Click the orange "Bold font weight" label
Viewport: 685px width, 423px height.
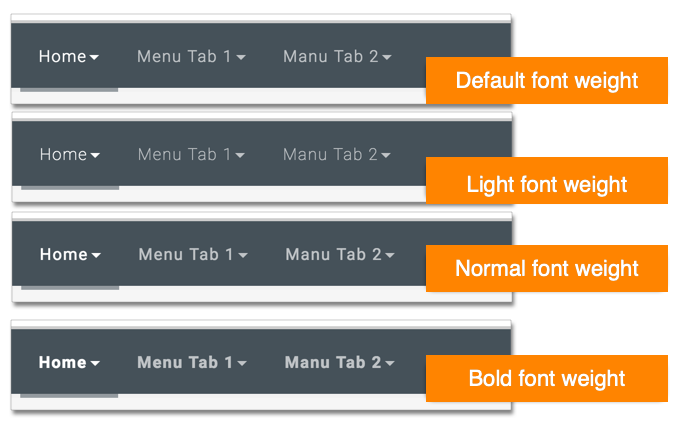[x=546, y=378]
